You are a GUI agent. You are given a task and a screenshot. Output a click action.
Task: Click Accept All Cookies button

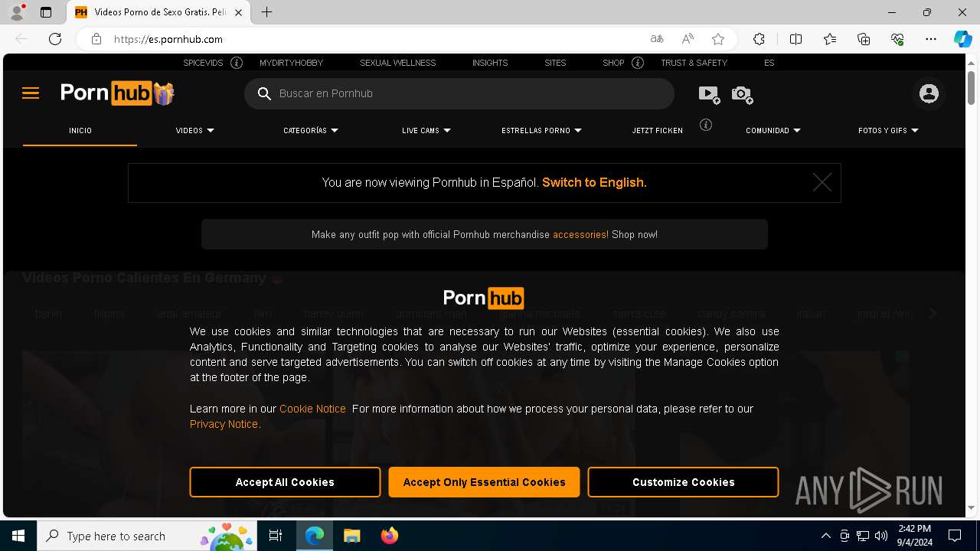(x=285, y=482)
